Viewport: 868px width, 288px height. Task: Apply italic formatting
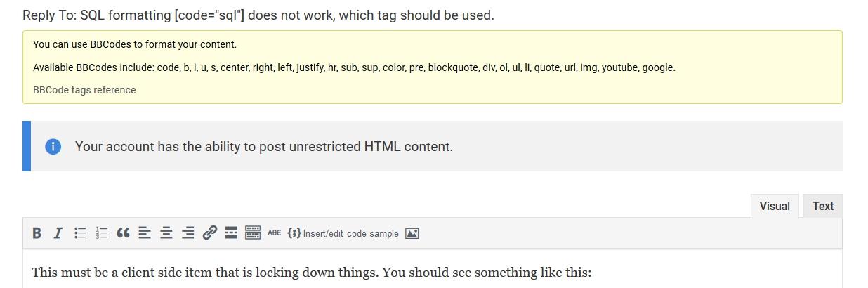click(58, 233)
